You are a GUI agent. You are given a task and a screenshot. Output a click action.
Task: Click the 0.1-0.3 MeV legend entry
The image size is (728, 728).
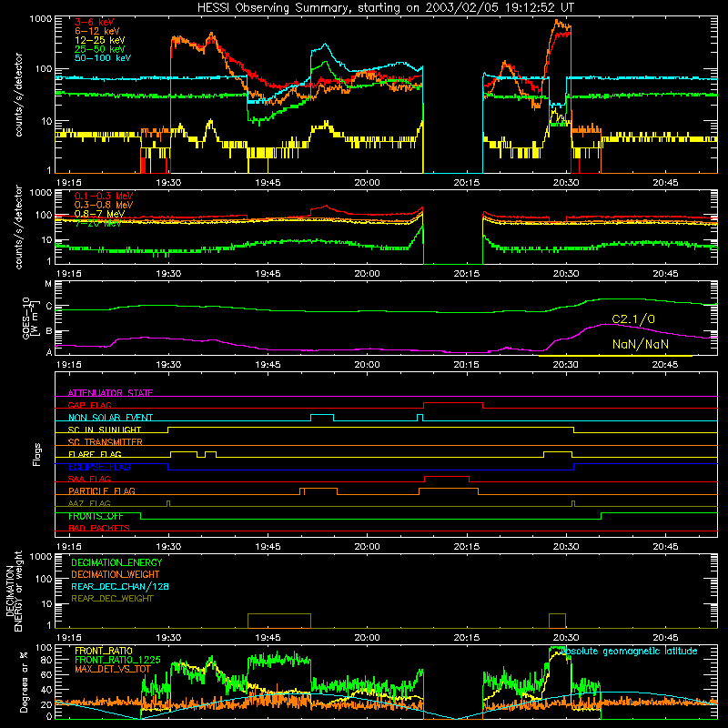pos(104,196)
